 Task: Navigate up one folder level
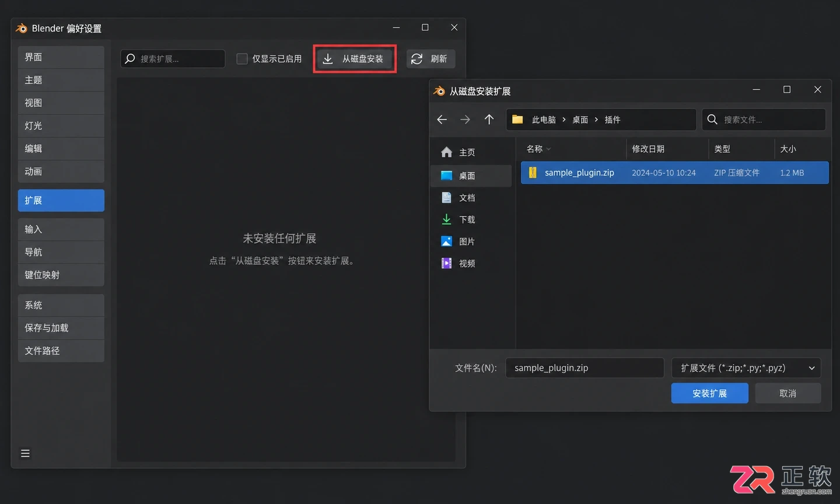pos(489,120)
